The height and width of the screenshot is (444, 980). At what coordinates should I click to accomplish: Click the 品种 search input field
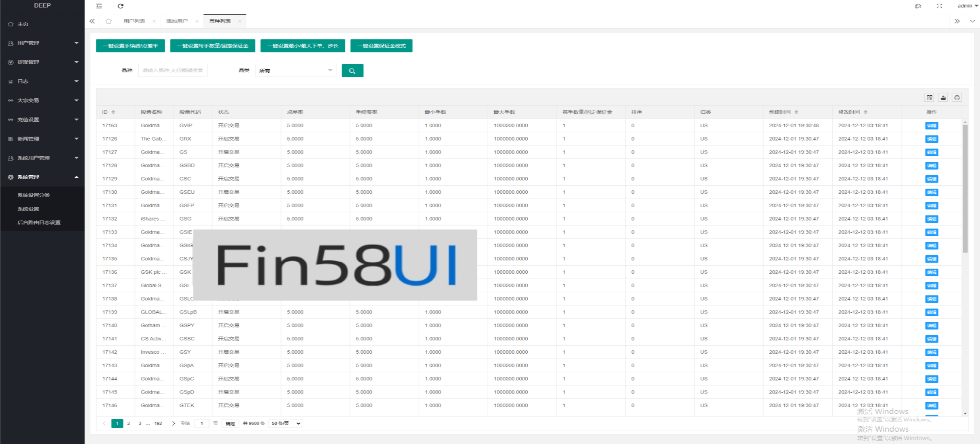[173, 70]
